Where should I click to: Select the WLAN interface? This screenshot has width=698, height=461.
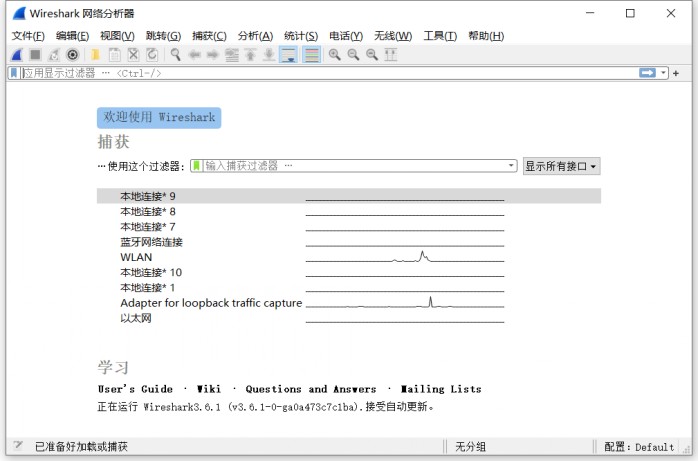(x=349, y=257)
